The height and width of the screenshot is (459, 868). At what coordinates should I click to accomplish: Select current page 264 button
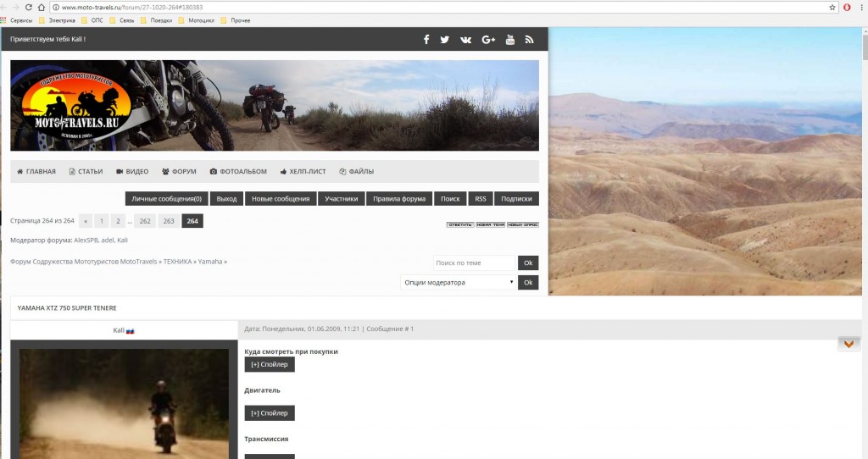click(192, 221)
